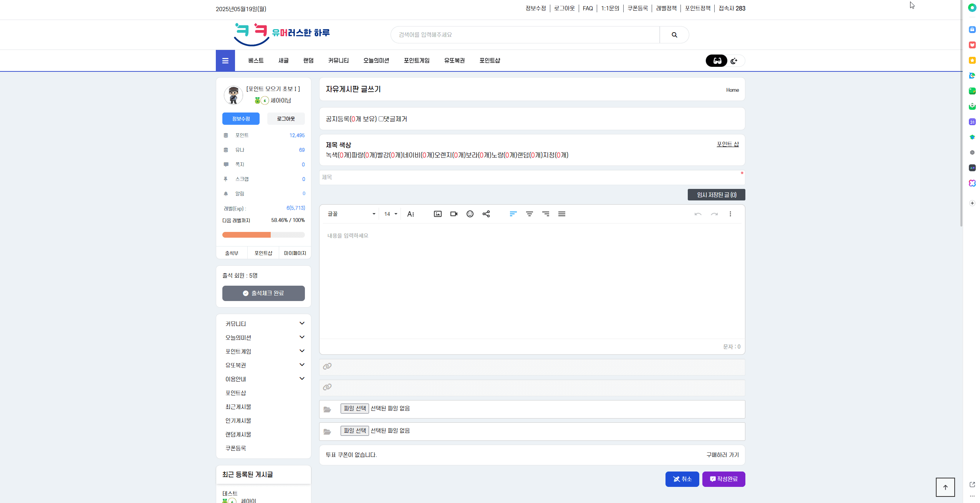Image resolution: width=980 pixels, height=503 pixels.
Task: Click the insert image icon in editor toolbar
Action: (x=437, y=214)
